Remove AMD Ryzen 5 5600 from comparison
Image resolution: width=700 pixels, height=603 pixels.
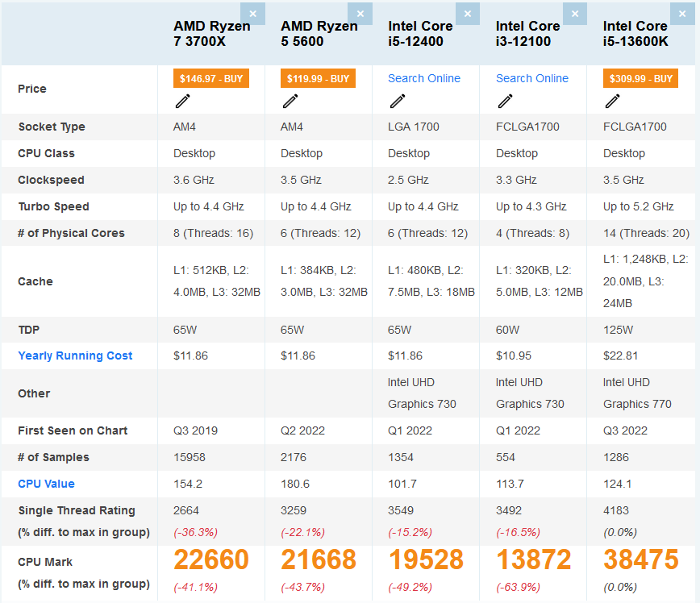(360, 14)
